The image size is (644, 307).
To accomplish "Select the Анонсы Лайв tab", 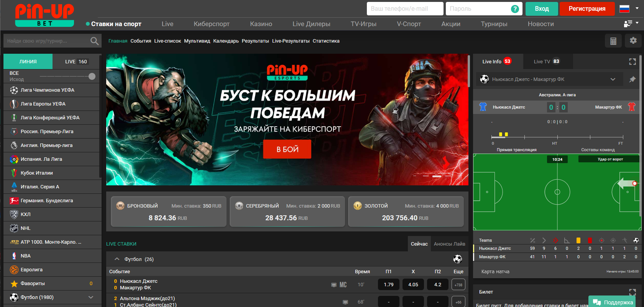I will click(449, 244).
